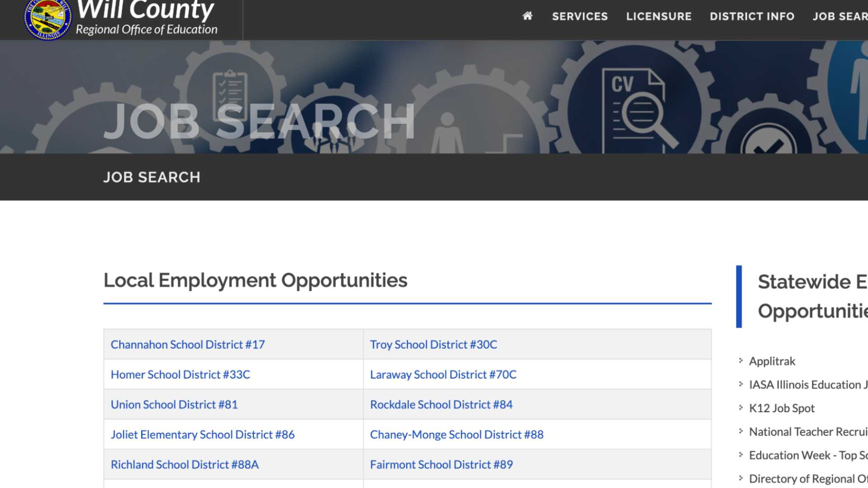868x488 pixels.
Task: Open the District Info menu
Action: coord(752,16)
